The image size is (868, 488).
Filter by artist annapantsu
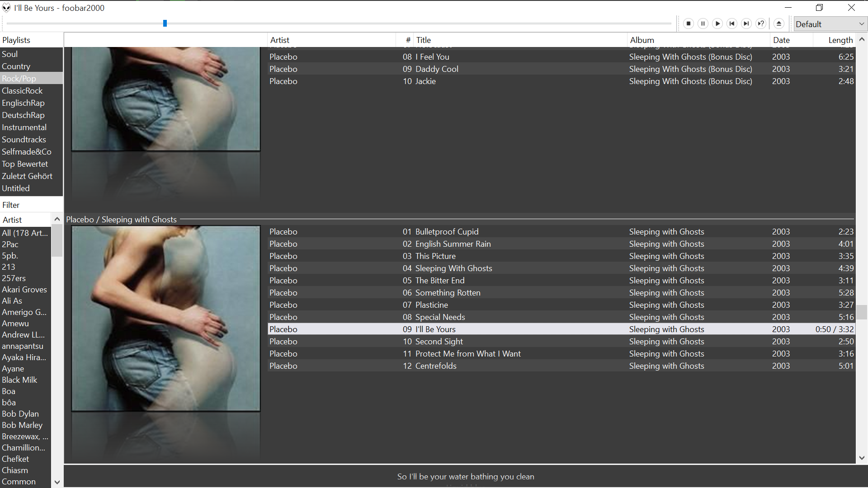click(25, 346)
